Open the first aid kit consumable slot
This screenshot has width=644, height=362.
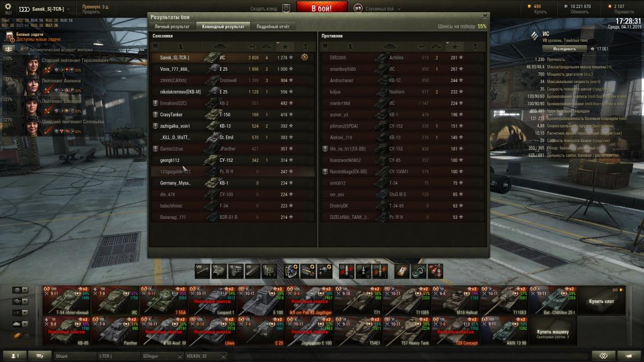(x=402, y=271)
